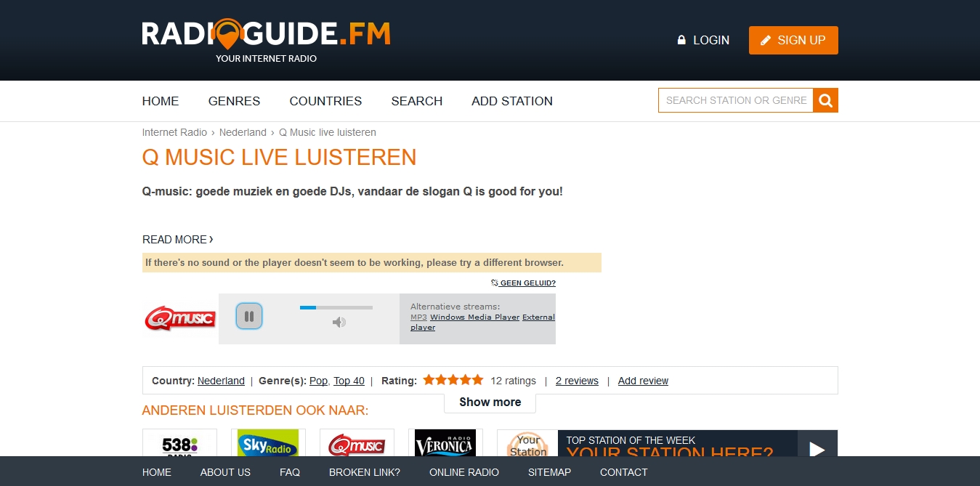Expand station details with Show more
The width and height of the screenshot is (980, 486).
pos(490,402)
